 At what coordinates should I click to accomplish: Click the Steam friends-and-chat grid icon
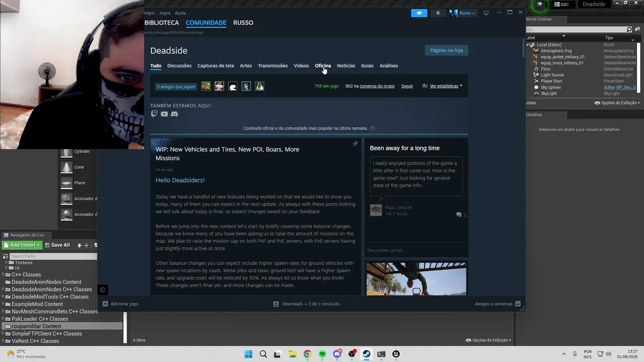pyautogui.click(x=518, y=304)
